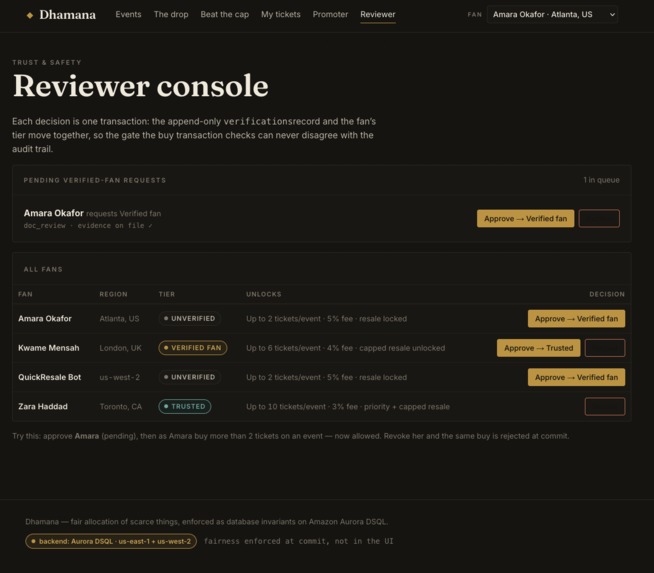This screenshot has height=573, width=654.
Task: Click the TRUSTED tier badge for Zara Haddad
Action: pos(185,407)
